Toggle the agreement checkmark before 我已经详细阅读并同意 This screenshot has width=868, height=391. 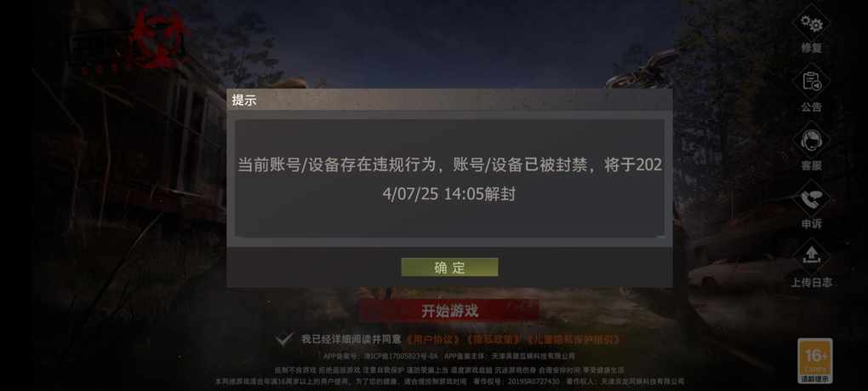click(284, 340)
